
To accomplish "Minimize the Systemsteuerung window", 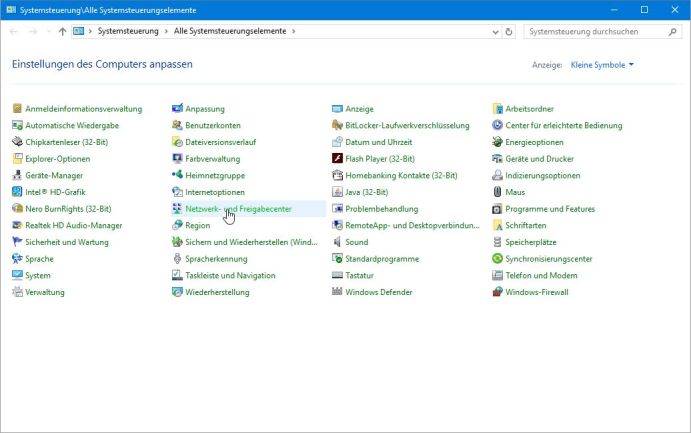I will (614, 10).
